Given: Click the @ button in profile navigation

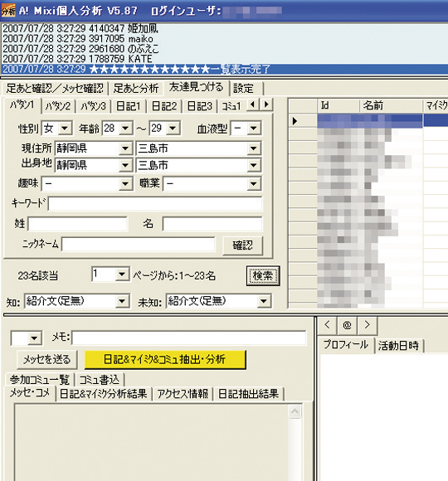Looking at the screenshot, I should point(347,325).
